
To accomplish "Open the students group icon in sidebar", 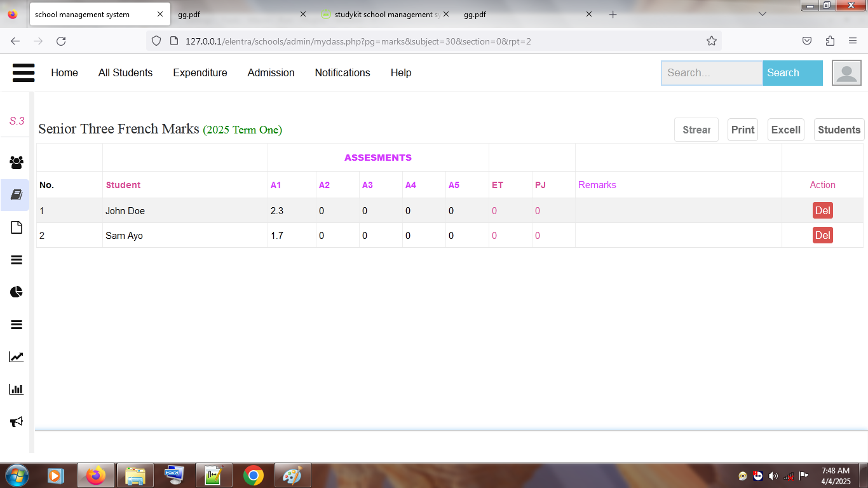I will click(x=15, y=162).
